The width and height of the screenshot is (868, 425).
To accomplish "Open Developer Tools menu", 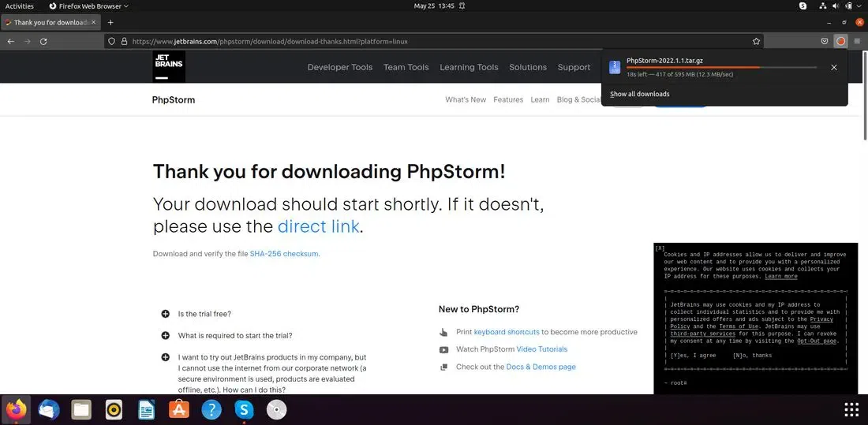I will [340, 68].
